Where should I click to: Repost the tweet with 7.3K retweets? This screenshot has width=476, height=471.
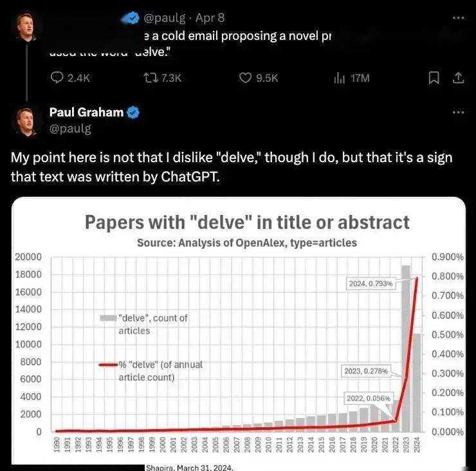(x=151, y=78)
